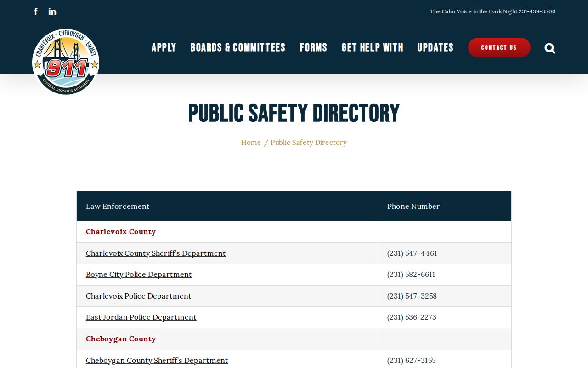Click the Cheboygan County section heading

coord(121,339)
